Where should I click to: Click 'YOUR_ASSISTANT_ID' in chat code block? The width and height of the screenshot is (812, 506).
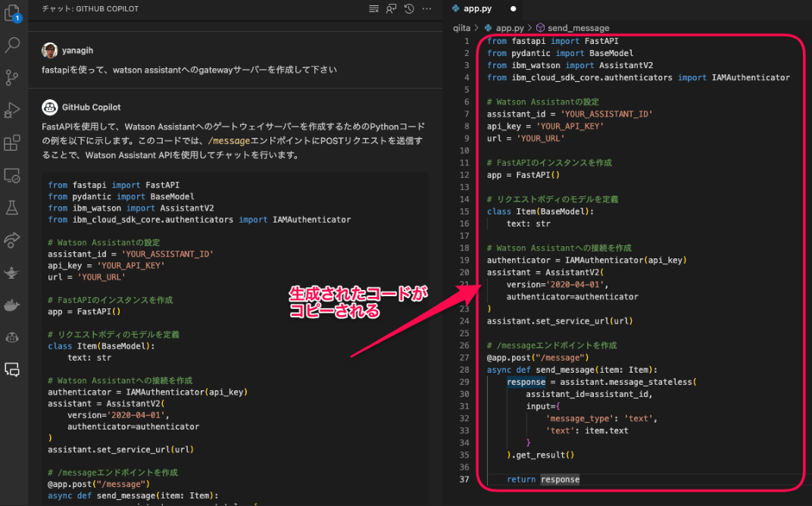(167, 254)
